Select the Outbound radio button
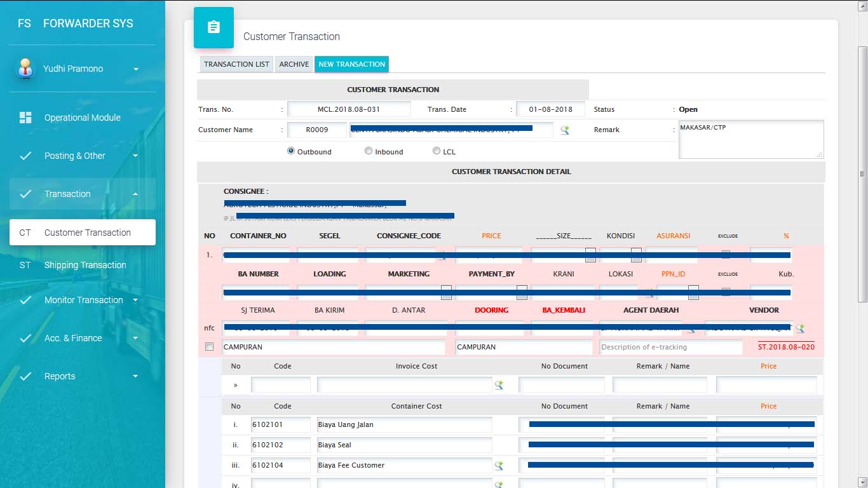868x488 pixels. (x=291, y=151)
